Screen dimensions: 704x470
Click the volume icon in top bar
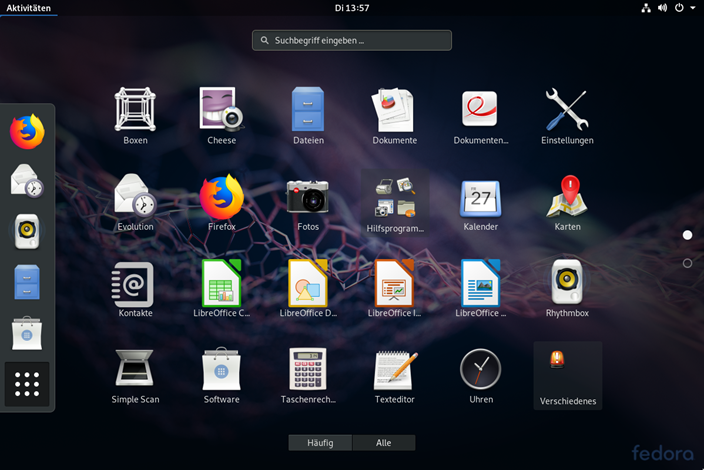point(663,8)
